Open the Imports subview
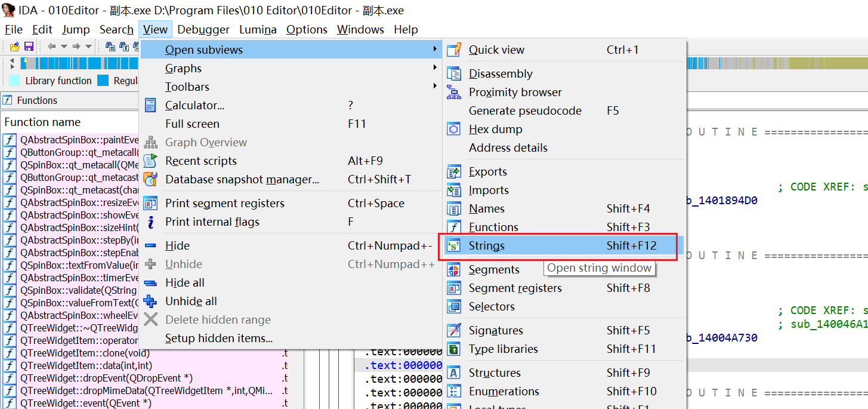Viewport: 868px width, 409px height. coord(564,190)
